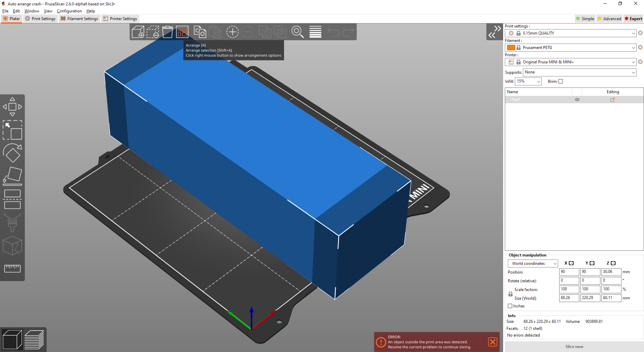Open the Window menu

click(x=32, y=11)
